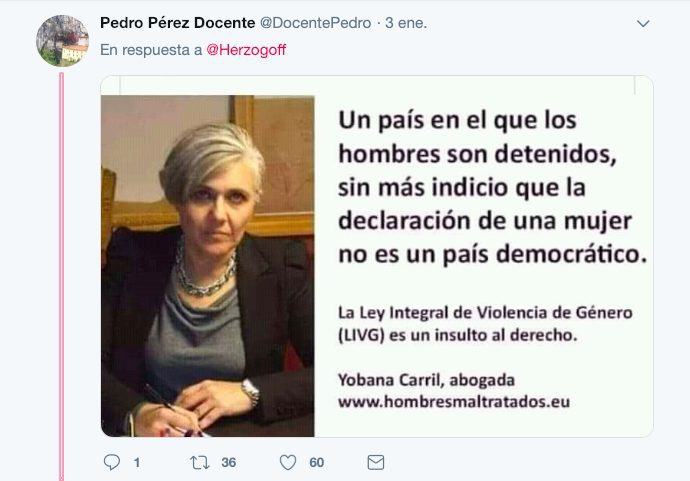Click the Pedro Pérez Docente display name
The image size is (690, 481).
178,23
